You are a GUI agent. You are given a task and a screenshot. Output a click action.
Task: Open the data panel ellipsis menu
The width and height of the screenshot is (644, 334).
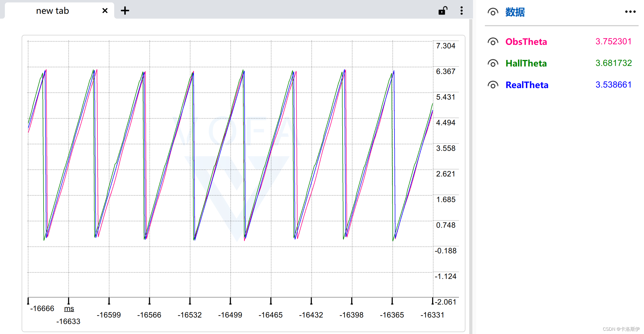[630, 12]
